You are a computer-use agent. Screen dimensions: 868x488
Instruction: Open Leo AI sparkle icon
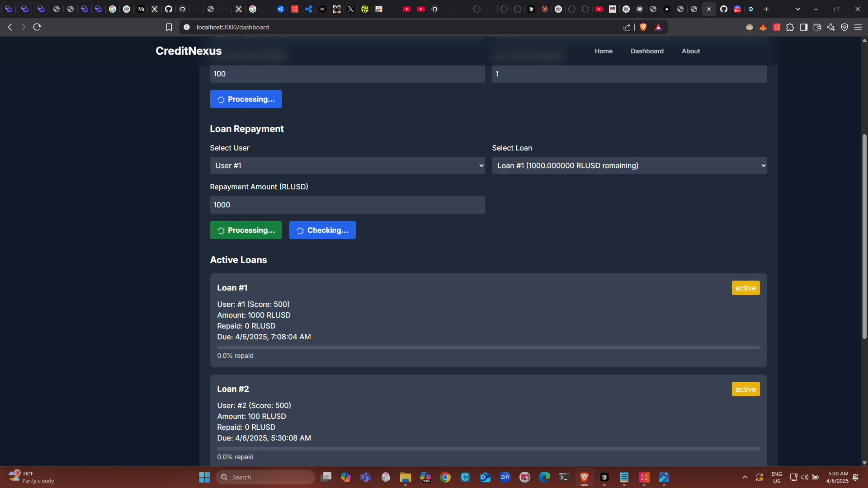coord(830,27)
